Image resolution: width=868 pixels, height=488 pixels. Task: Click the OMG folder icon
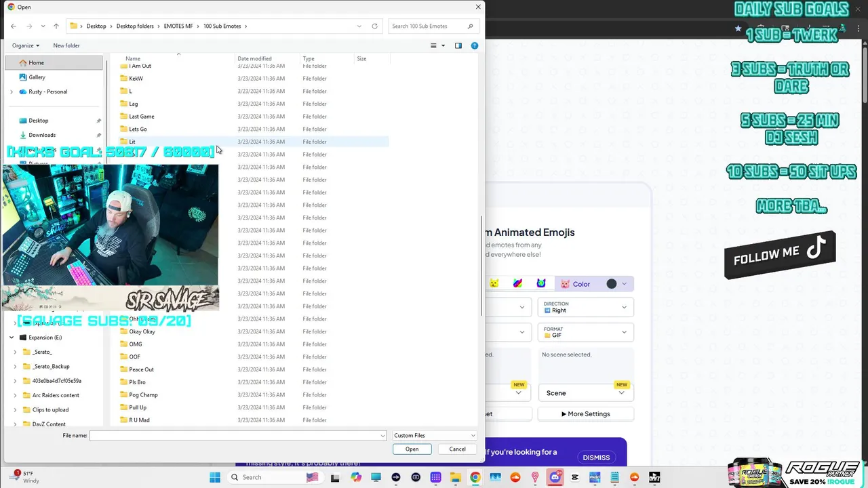[123, 344]
